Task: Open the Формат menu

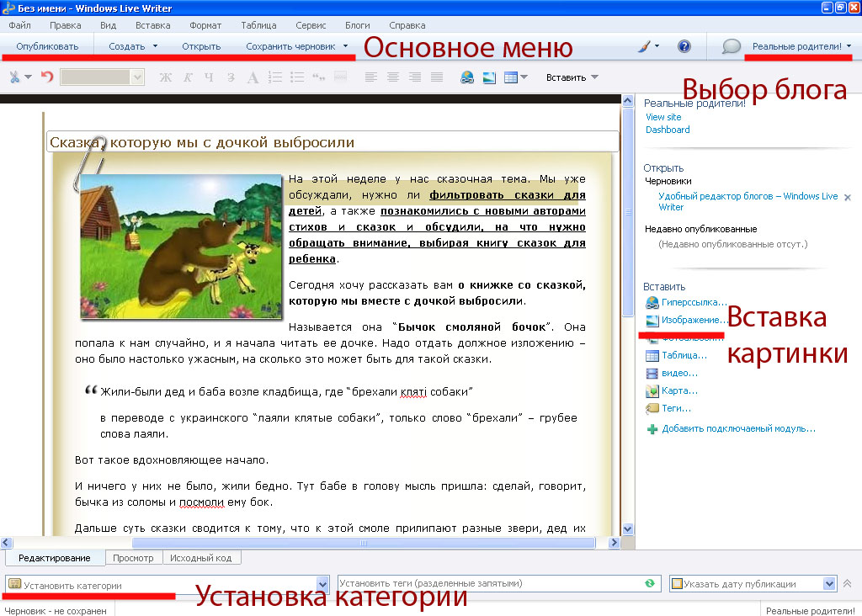Action: pos(205,25)
